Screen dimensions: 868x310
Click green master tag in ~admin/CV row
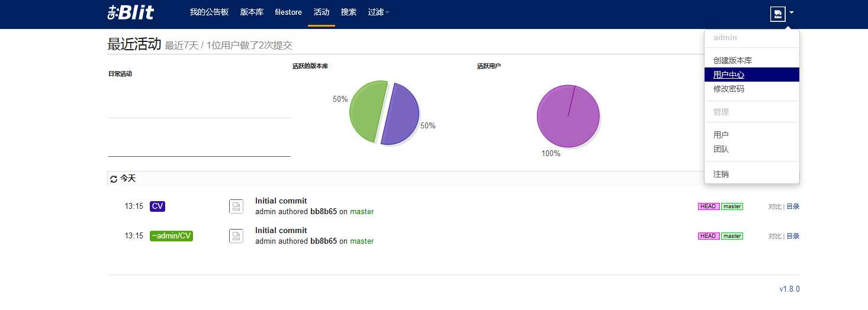(x=732, y=236)
